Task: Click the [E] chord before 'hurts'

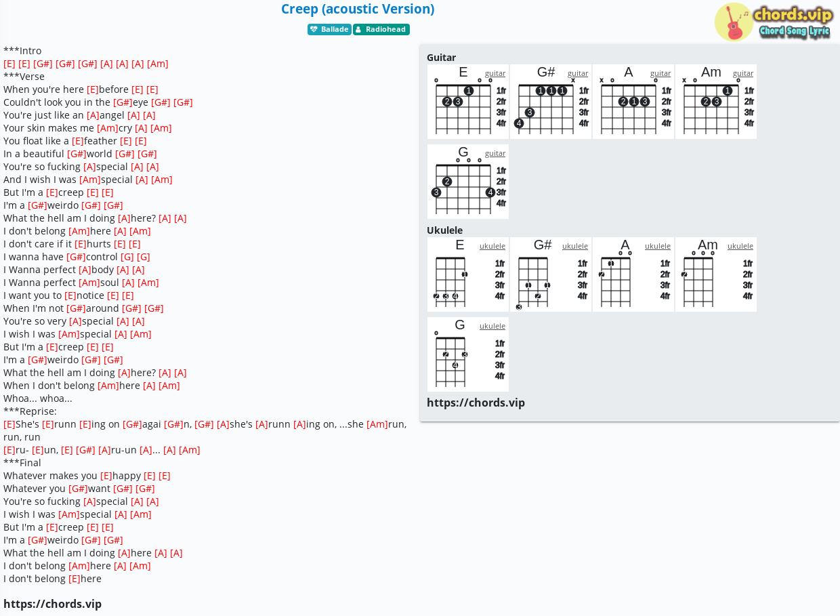Action: tap(81, 244)
